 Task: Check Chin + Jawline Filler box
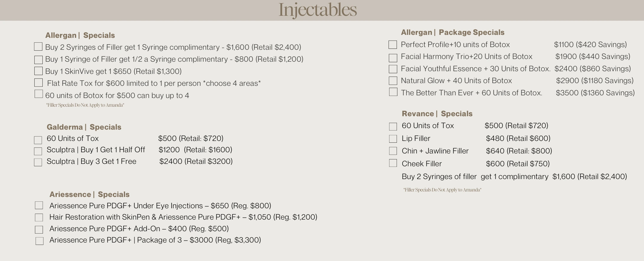(x=393, y=151)
